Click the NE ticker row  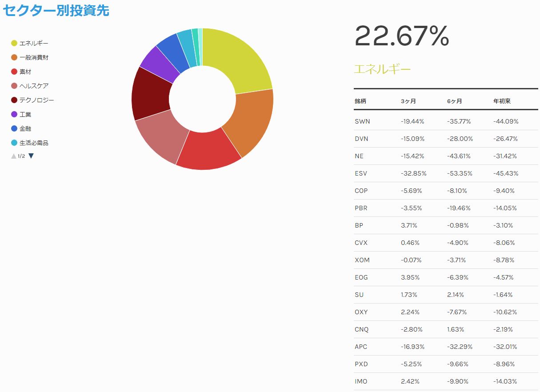click(446, 156)
